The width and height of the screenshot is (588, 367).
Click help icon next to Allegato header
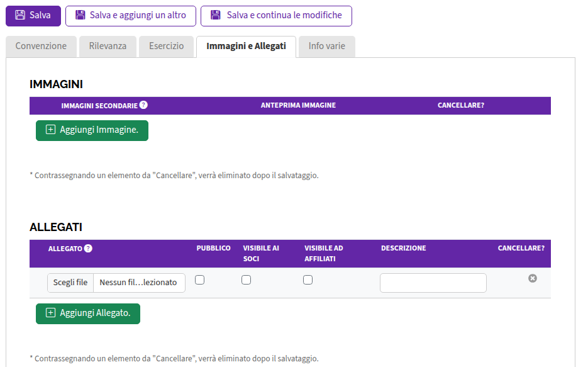[88, 249]
